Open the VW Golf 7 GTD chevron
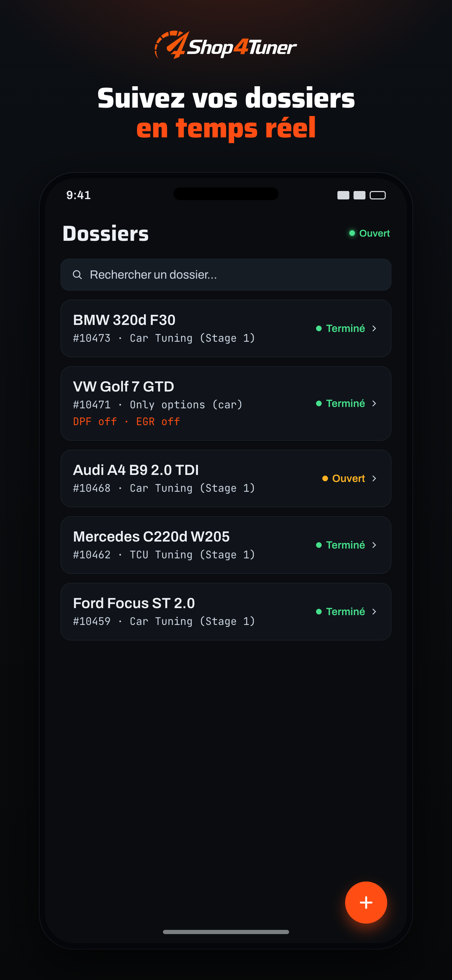Screen dimensions: 452x980 click(x=374, y=403)
